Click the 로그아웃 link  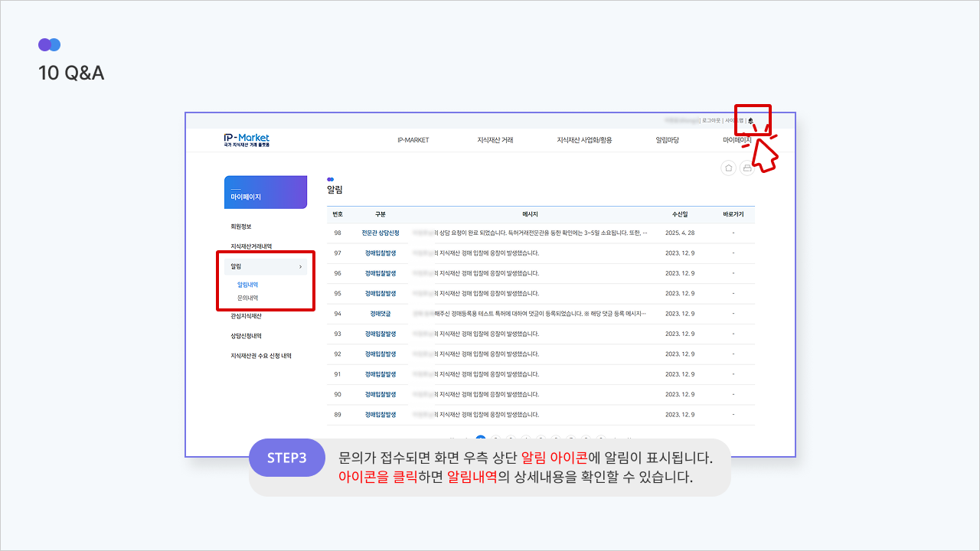(x=711, y=121)
